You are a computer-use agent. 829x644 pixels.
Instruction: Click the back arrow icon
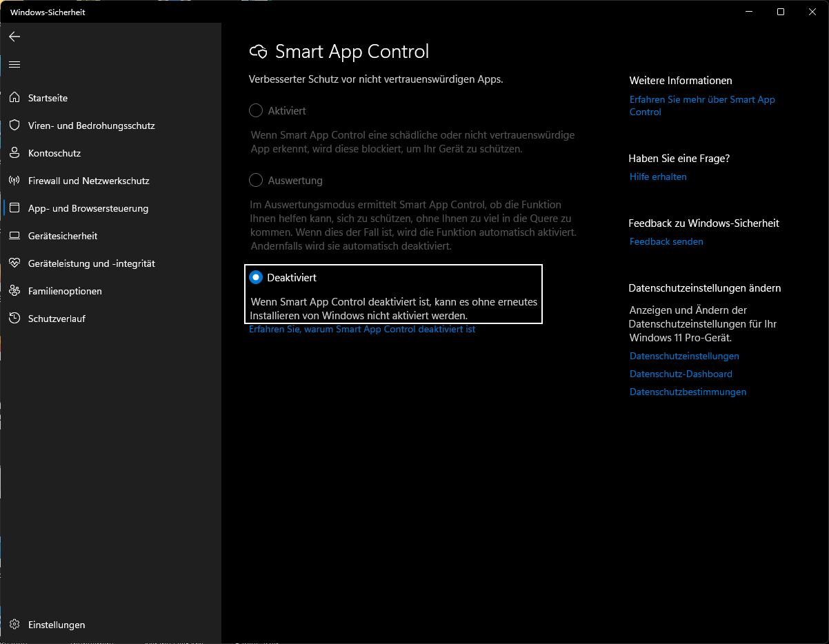coord(14,37)
